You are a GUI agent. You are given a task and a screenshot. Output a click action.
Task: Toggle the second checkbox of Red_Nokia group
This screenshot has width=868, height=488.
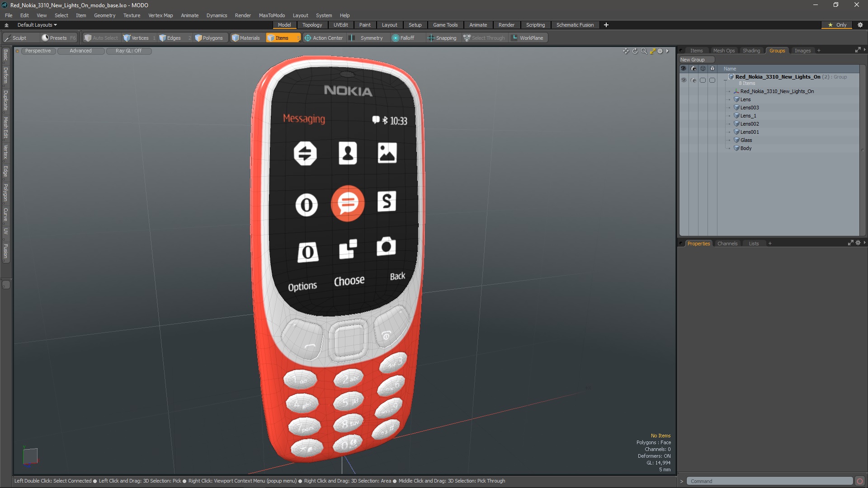tap(712, 80)
